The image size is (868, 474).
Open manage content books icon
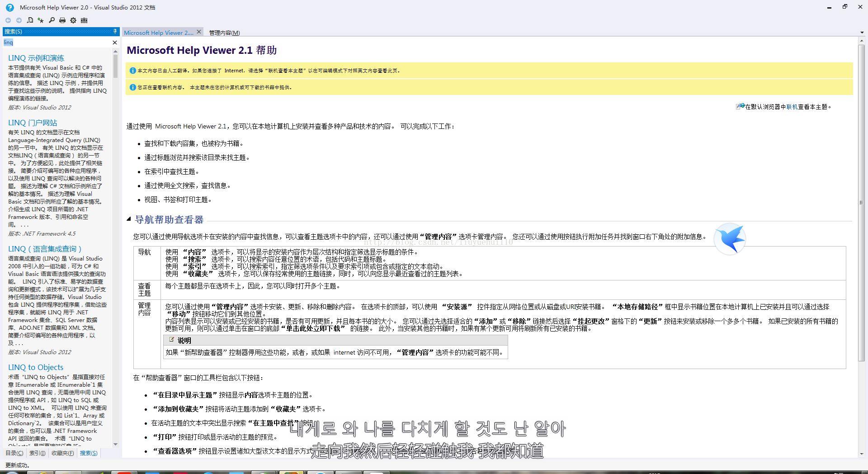pos(84,20)
